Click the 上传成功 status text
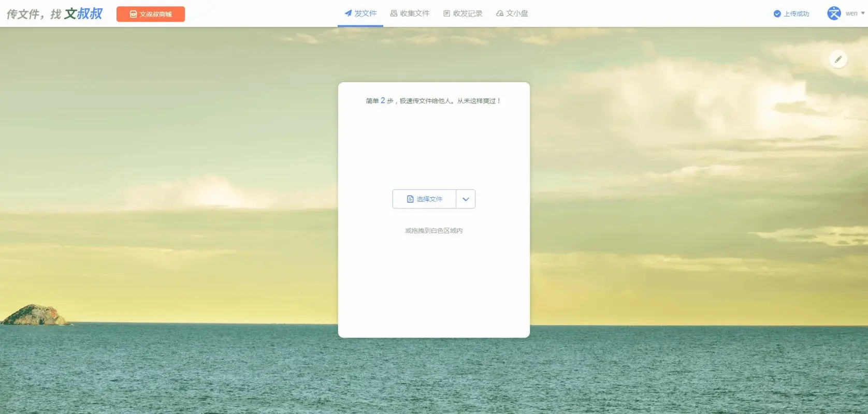868x414 pixels. [796, 14]
